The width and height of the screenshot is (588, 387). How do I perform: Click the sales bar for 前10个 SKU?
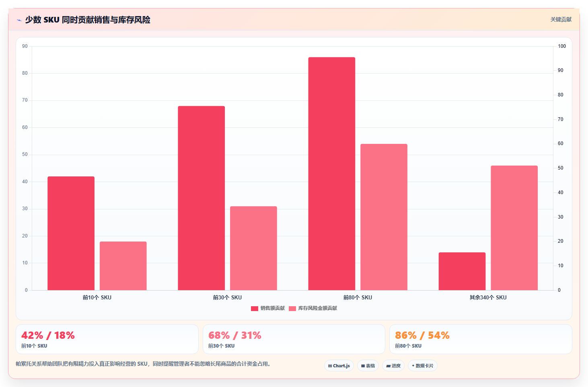(x=71, y=233)
